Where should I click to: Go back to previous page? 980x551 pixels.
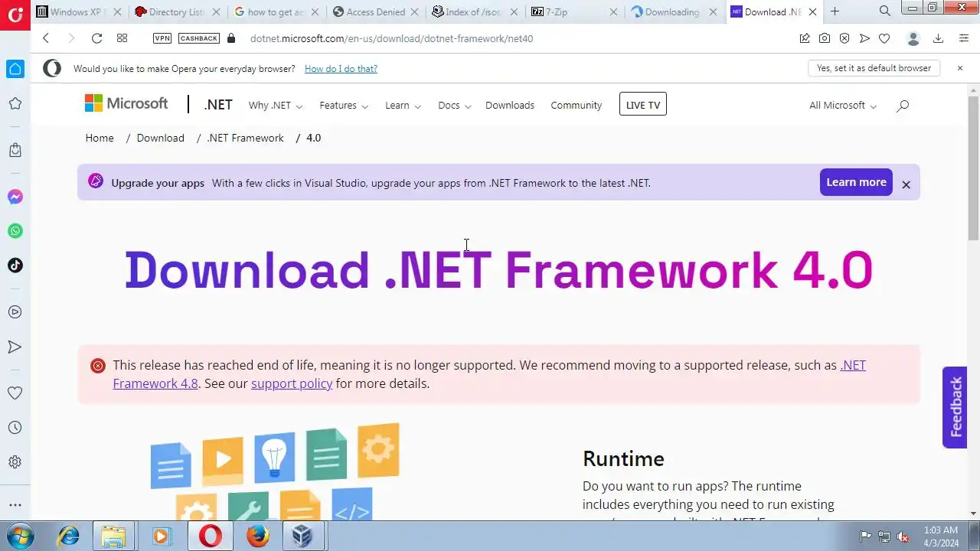pyautogui.click(x=46, y=38)
